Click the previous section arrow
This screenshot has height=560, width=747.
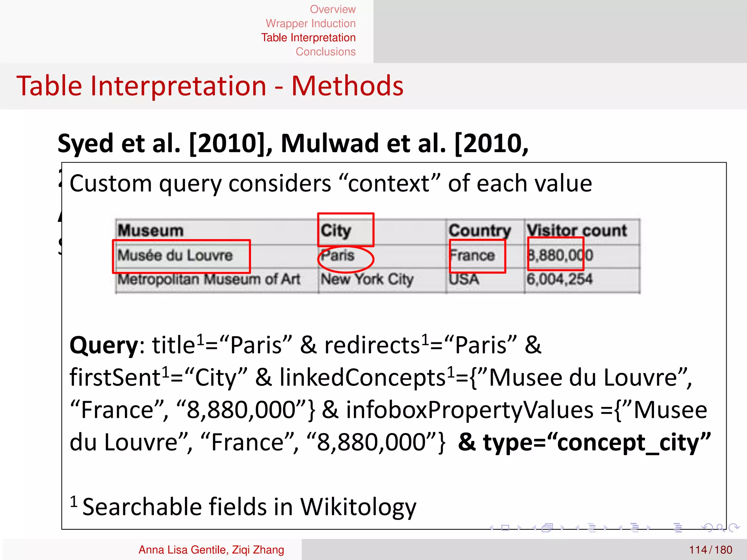tap(620, 528)
